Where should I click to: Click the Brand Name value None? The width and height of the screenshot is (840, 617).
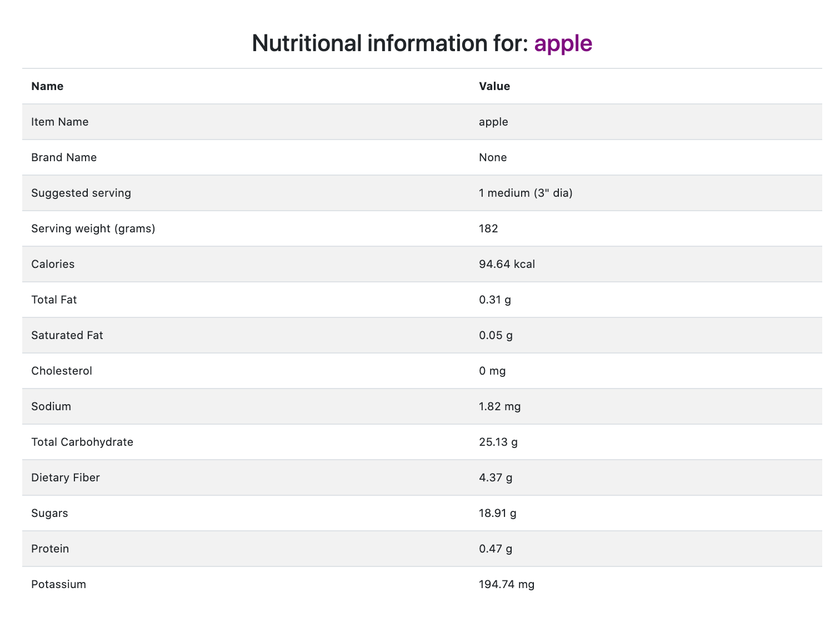pyautogui.click(x=493, y=157)
